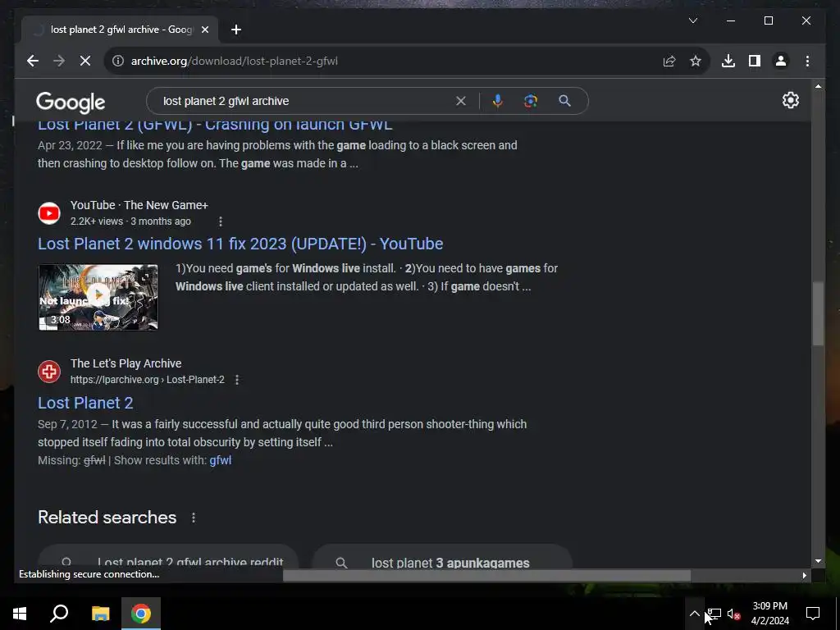Close the lost planet 2 gfwl archive tab
The image size is (840, 630).
(x=204, y=30)
